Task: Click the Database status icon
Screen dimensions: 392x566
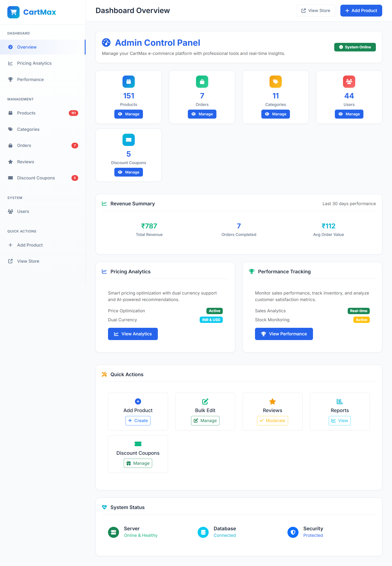Action: tap(203, 532)
